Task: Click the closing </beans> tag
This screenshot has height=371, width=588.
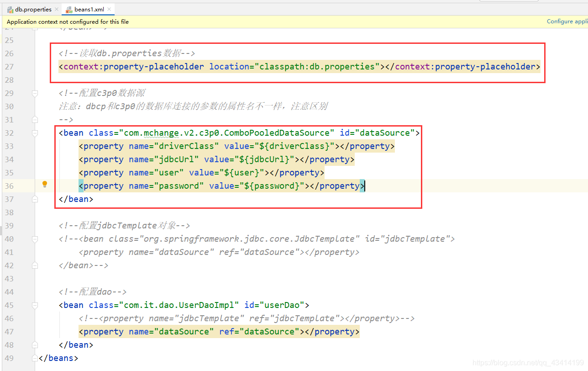Action: (58, 358)
